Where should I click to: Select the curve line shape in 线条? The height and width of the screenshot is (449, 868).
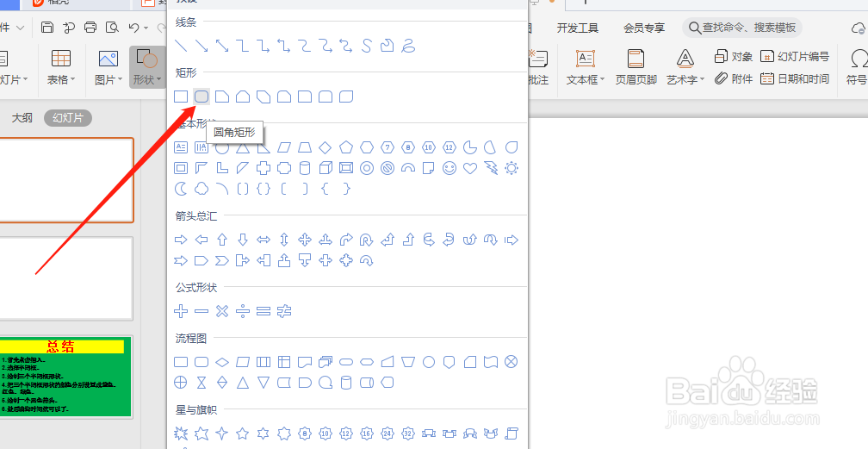[367, 46]
